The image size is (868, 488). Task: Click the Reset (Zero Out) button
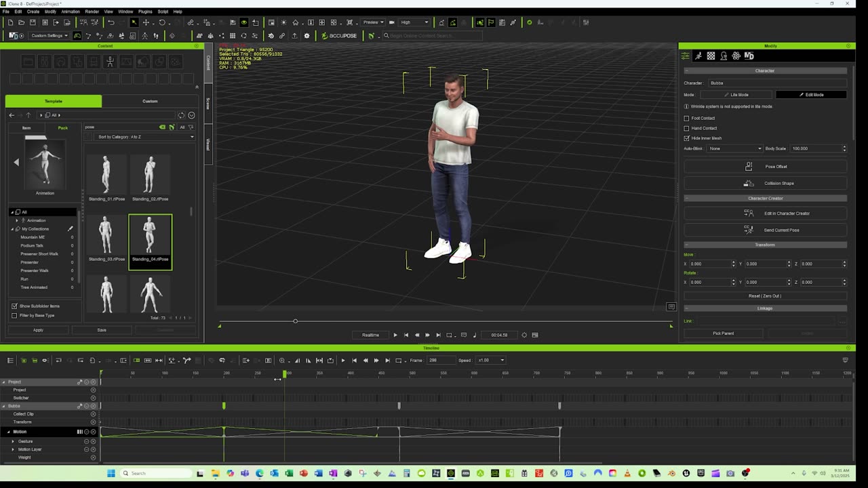click(765, 296)
